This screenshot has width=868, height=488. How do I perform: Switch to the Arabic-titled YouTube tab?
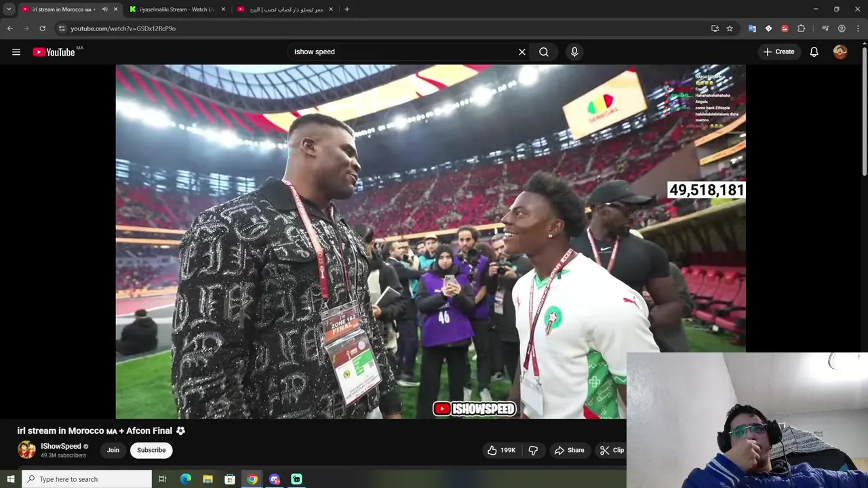click(x=287, y=9)
